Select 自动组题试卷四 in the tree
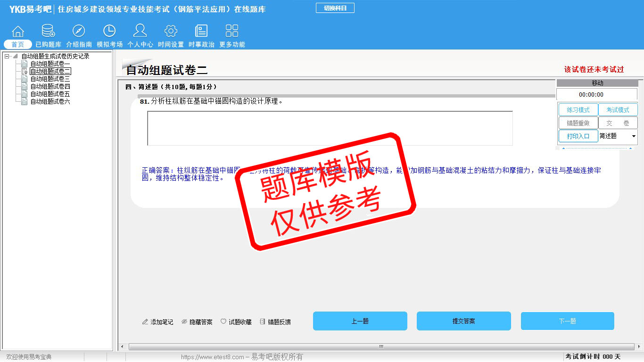The width and height of the screenshot is (644, 362). [x=50, y=86]
